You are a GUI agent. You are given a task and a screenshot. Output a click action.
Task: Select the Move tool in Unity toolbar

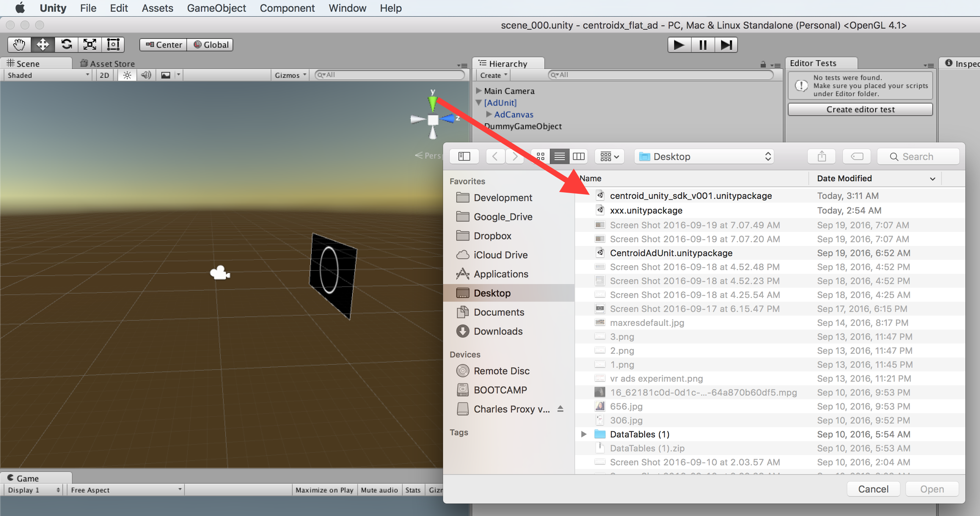43,44
